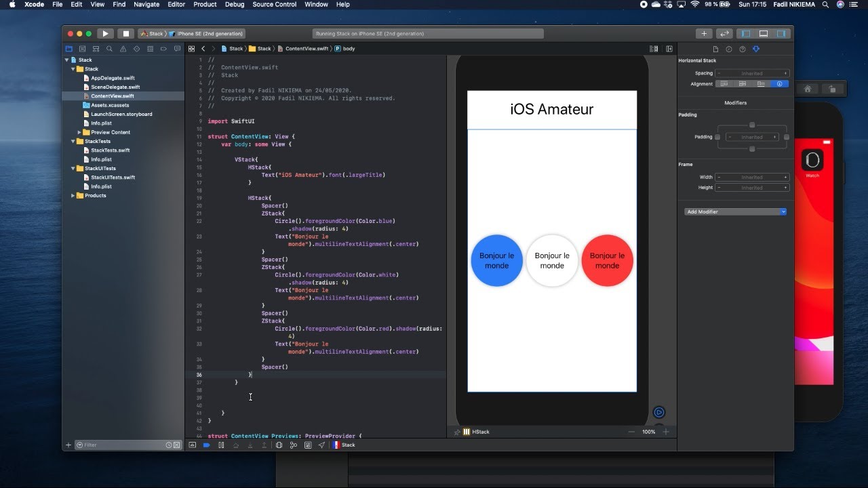The height and width of the screenshot is (488, 868).
Task: Open the Padding value combo box
Action: pyautogui.click(x=752, y=137)
